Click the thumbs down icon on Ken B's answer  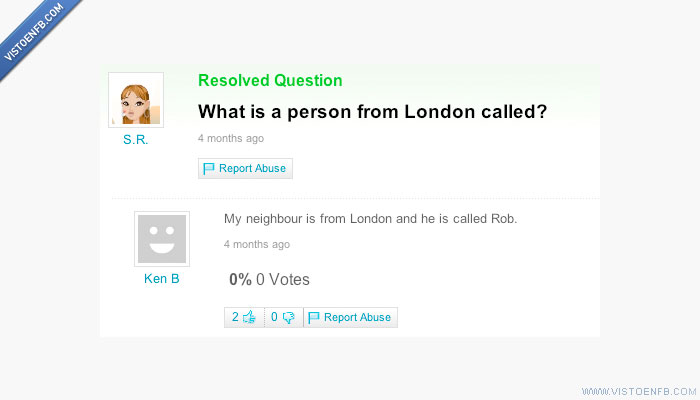coord(288,317)
